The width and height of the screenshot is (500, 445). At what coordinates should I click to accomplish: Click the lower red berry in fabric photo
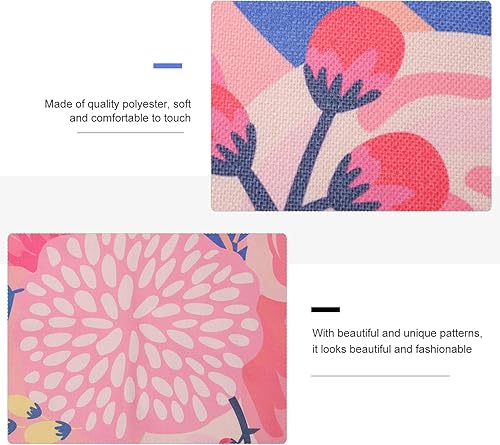click(x=400, y=170)
